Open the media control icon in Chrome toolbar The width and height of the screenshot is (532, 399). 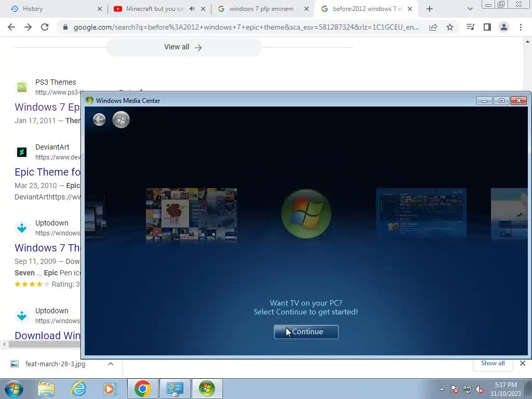click(470, 27)
